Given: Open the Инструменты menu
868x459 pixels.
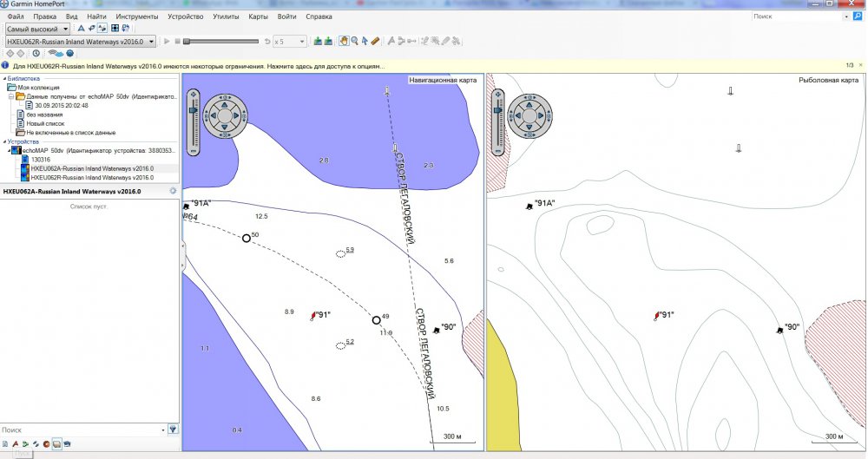Looking at the screenshot, I should [137, 16].
